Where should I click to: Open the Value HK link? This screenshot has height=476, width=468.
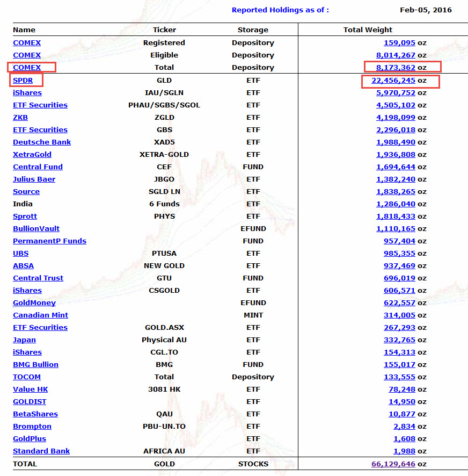point(31,390)
